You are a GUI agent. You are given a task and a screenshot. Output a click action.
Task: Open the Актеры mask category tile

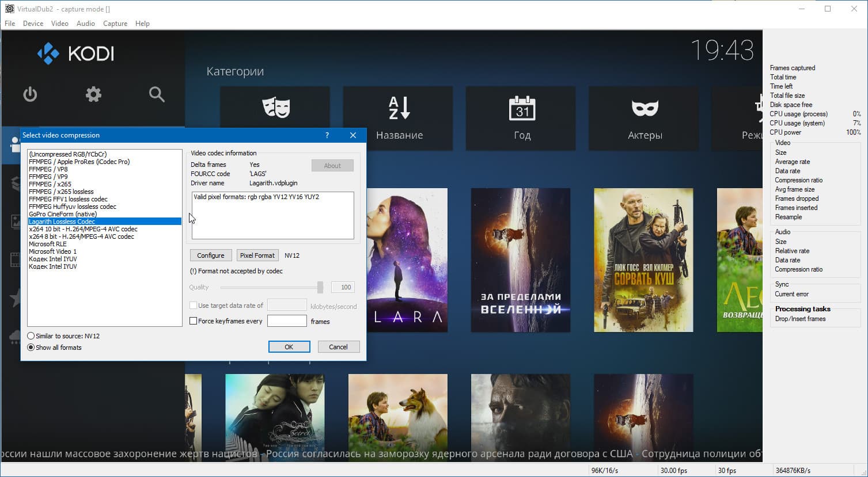643,118
